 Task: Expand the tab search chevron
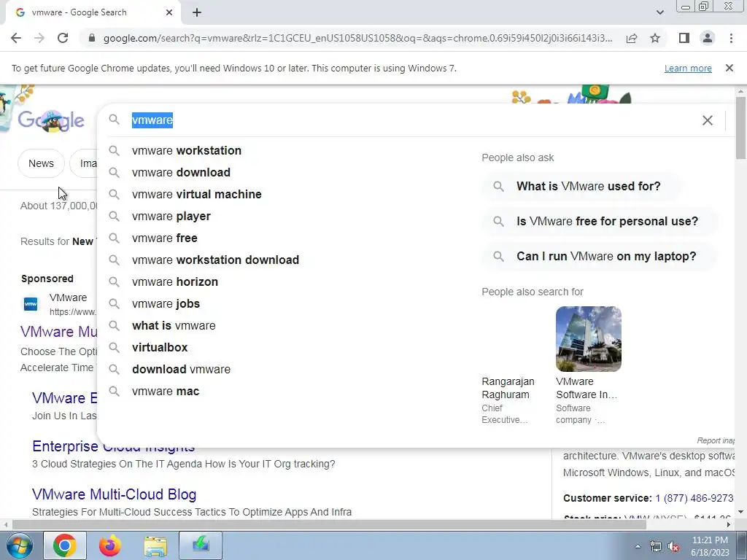659,12
